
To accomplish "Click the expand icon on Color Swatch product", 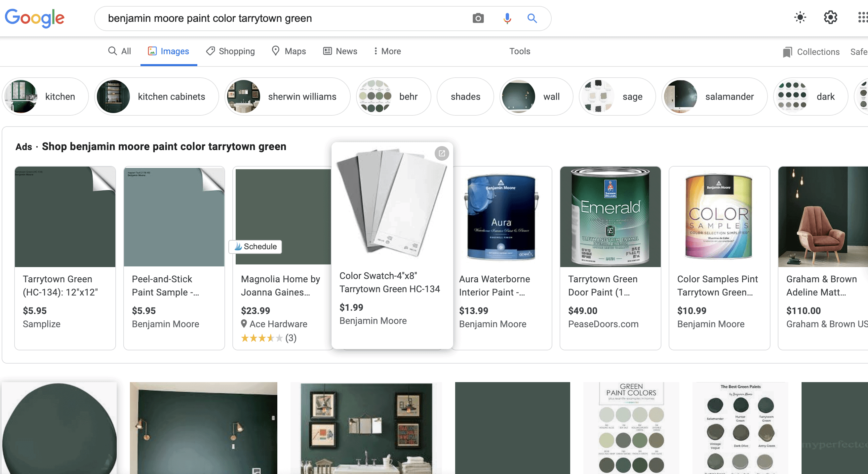I will tap(441, 153).
